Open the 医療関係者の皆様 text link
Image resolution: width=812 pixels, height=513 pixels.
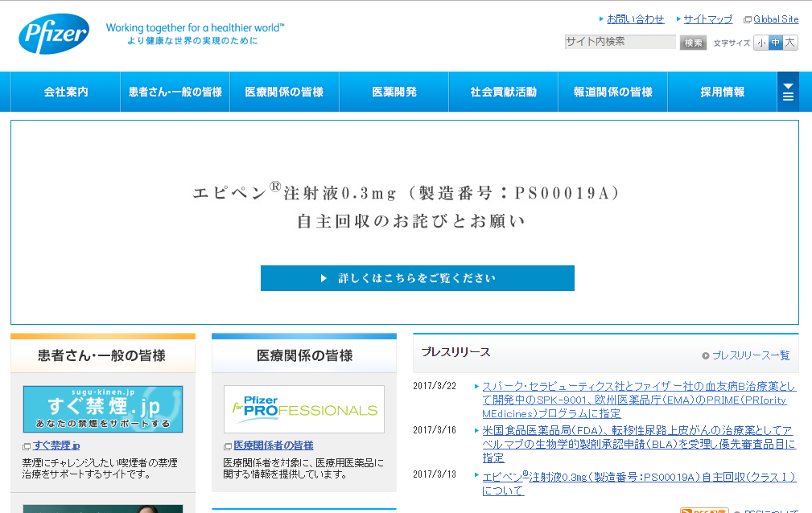[274, 445]
